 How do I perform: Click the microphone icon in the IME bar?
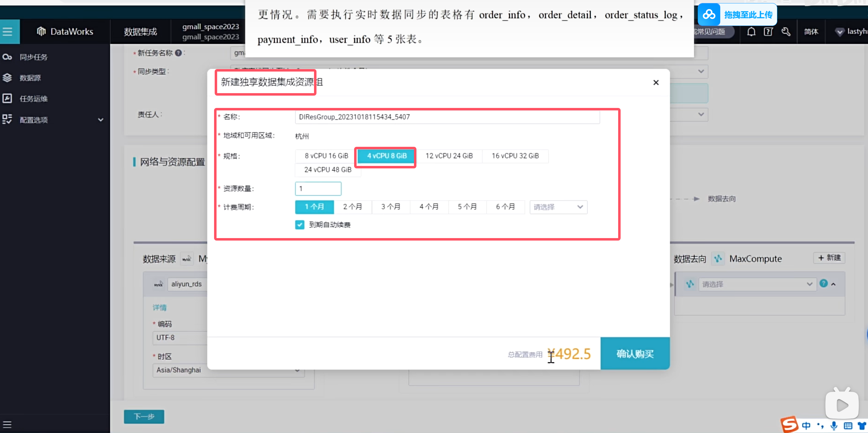[834, 425]
